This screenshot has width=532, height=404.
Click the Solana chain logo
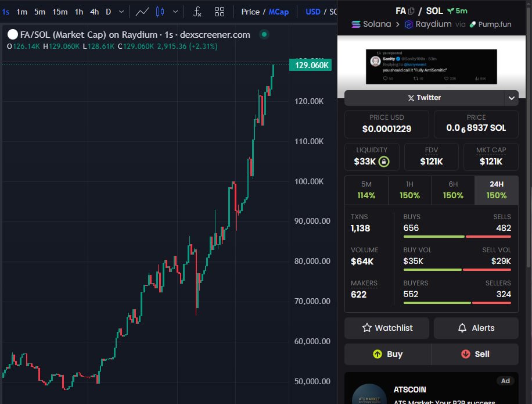[x=356, y=24]
